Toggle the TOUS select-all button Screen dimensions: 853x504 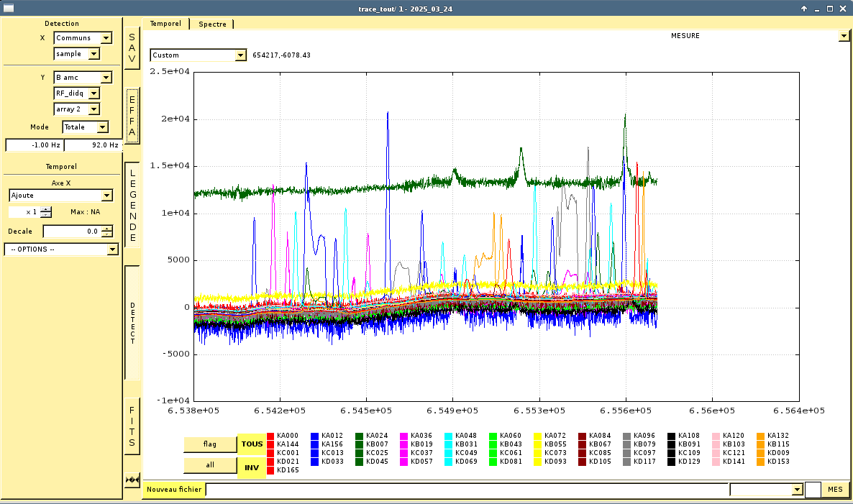coord(252,444)
